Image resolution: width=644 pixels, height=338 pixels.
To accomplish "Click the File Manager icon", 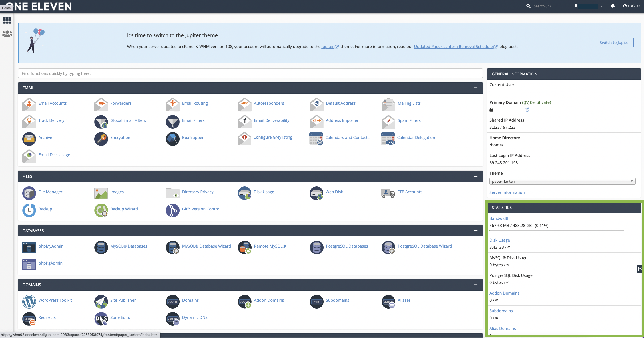I will coord(29,193).
